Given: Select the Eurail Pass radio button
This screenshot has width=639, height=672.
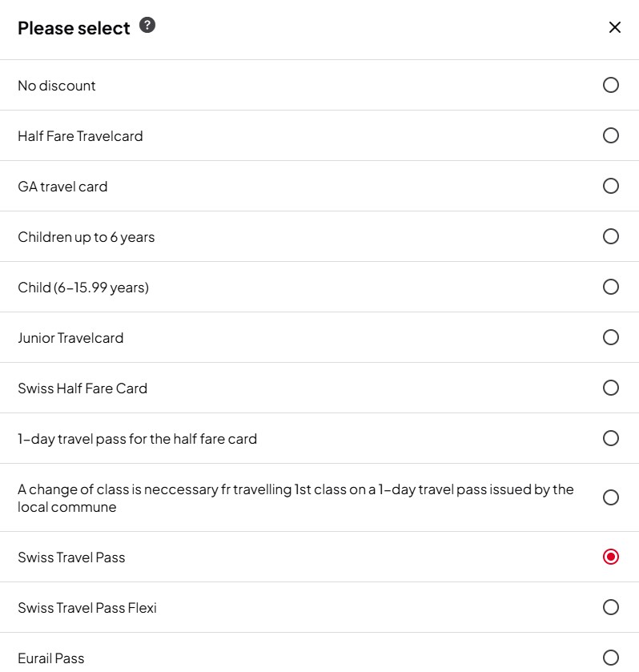Looking at the screenshot, I should [610, 658].
